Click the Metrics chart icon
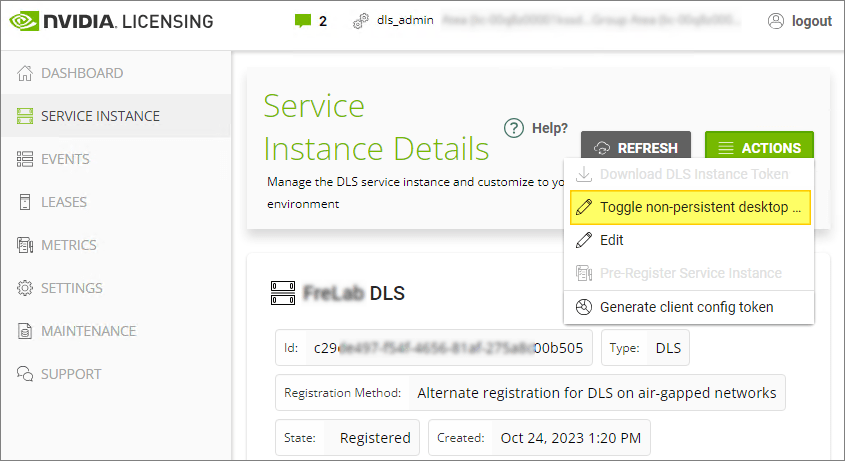The height and width of the screenshot is (461, 845). pyautogui.click(x=25, y=245)
